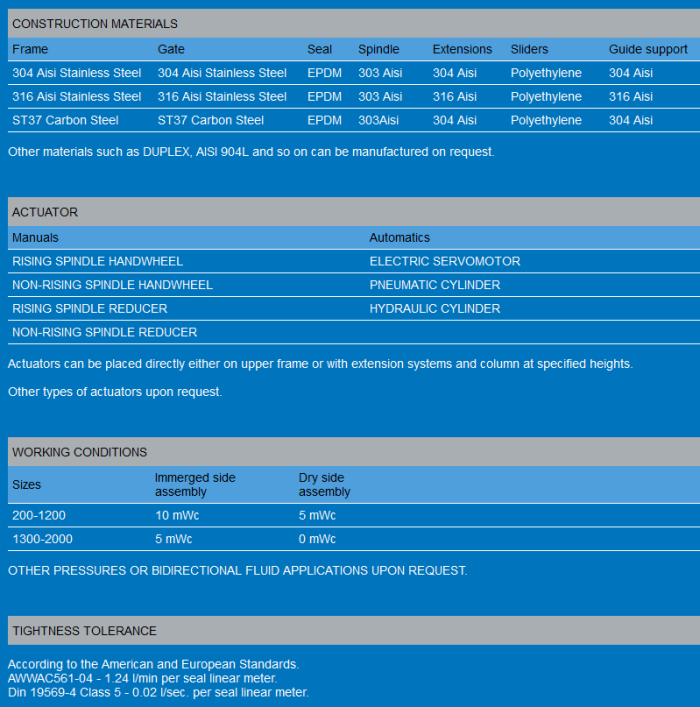Click the 303Aisi spindle cell in ST37 row
Screen dimensions: 700x707
(380, 120)
